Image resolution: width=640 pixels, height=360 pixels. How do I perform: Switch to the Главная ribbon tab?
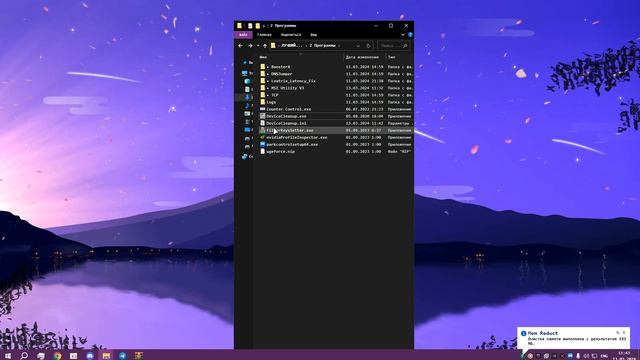[264, 35]
